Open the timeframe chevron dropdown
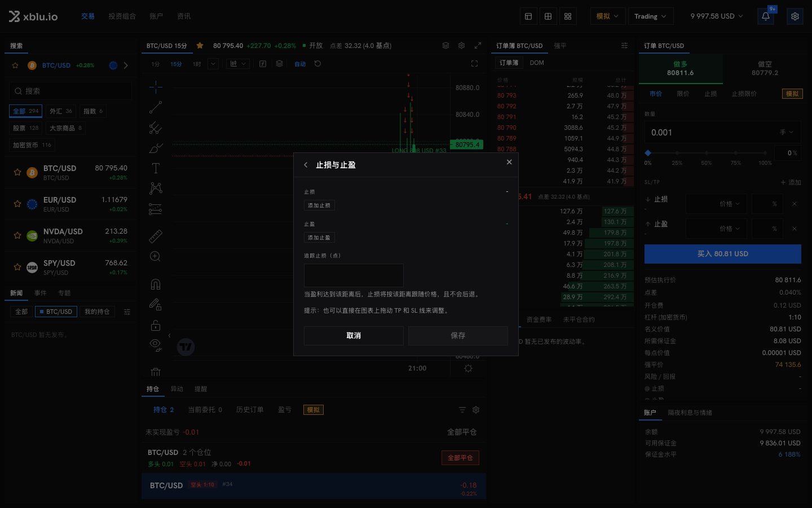Viewport: 812px width, 508px height. coord(213,64)
